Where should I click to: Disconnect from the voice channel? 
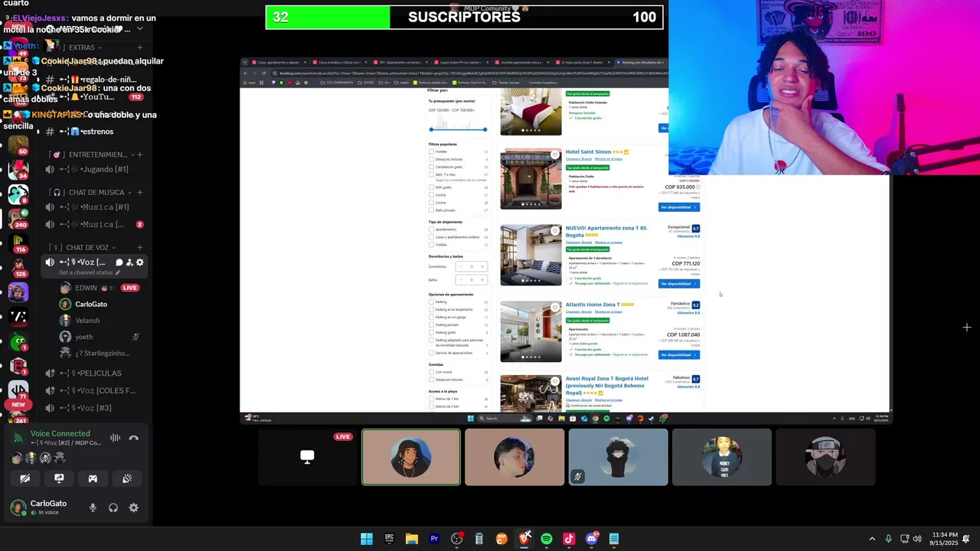[x=134, y=438]
